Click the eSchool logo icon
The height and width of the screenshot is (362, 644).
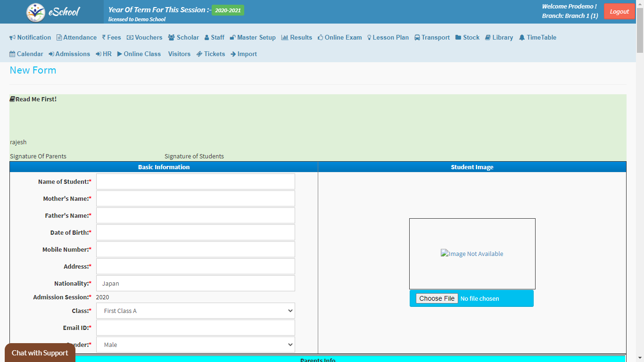[36, 12]
